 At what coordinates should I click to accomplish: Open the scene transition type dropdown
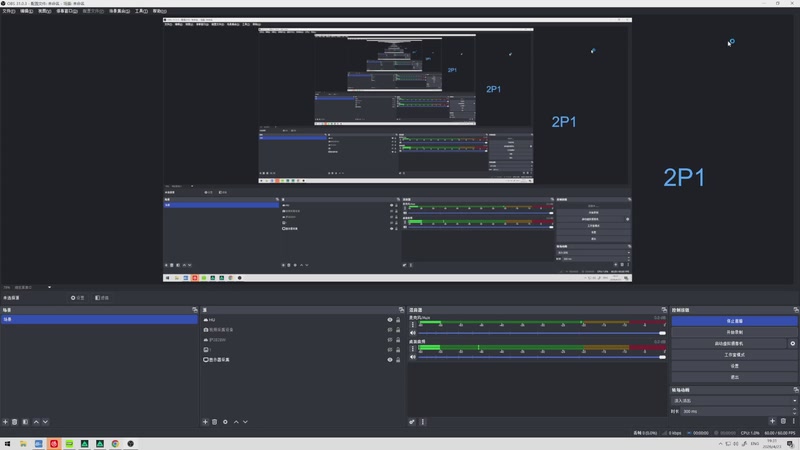(734, 401)
